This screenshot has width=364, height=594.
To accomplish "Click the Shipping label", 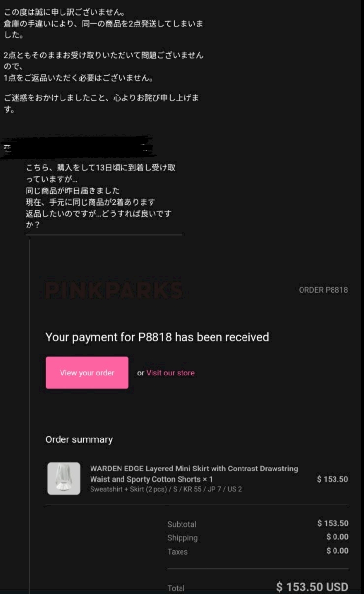I will [x=182, y=538].
